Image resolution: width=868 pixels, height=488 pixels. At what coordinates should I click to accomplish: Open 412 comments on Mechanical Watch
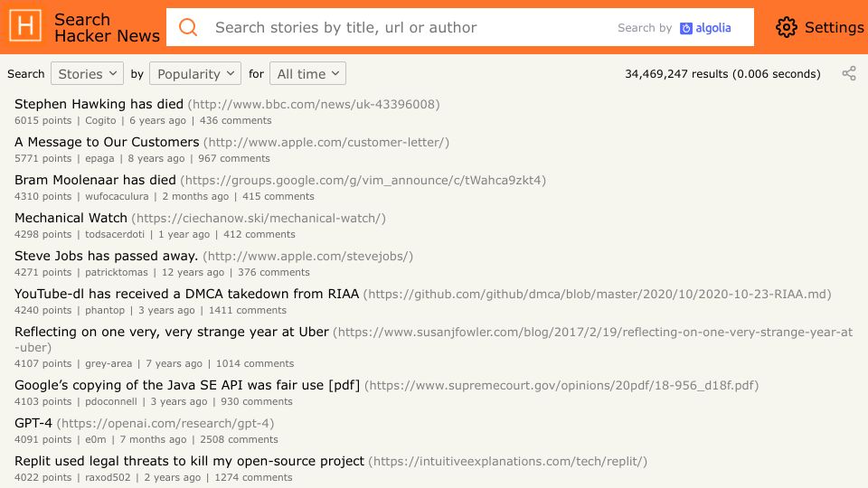[259, 235]
